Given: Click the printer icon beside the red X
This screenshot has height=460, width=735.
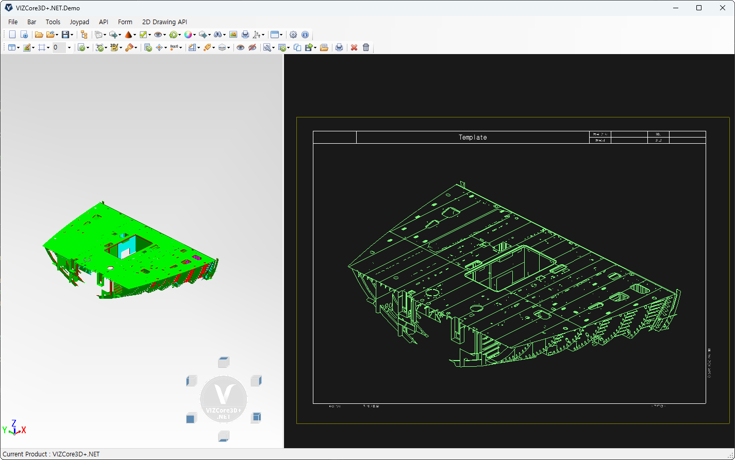Looking at the screenshot, I should [339, 47].
